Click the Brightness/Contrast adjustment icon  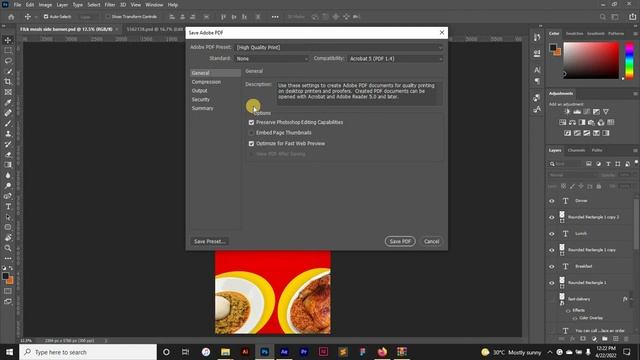(567, 112)
